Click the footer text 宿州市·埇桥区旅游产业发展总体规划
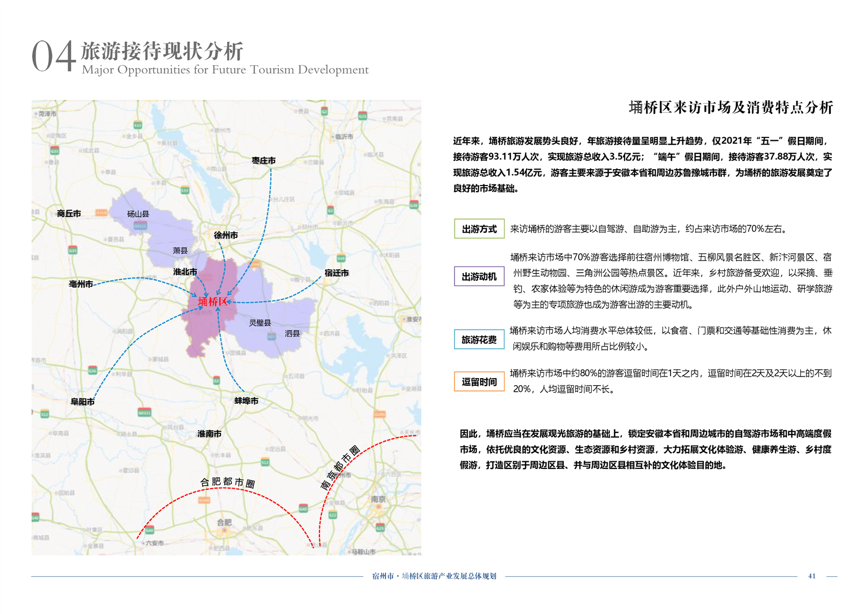The width and height of the screenshot is (868, 614). pyautogui.click(x=434, y=576)
